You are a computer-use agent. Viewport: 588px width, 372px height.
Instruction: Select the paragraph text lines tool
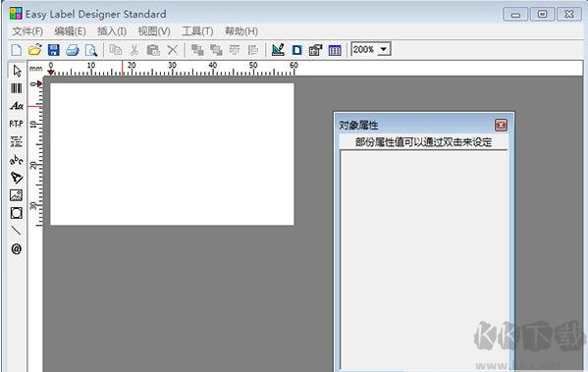16,141
